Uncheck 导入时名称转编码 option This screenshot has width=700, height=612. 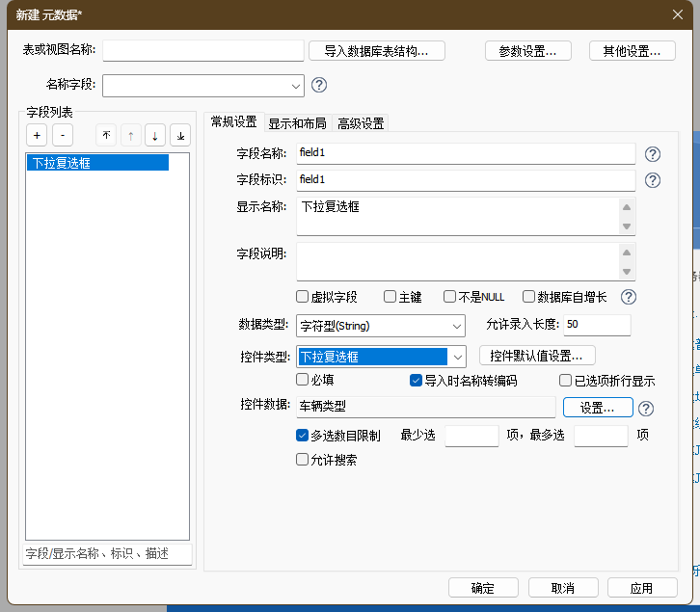(x=417, y=380)
